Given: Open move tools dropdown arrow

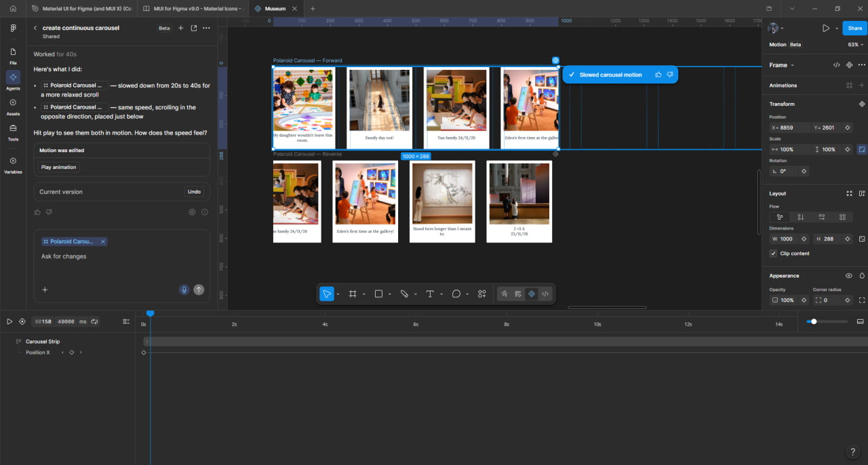Looking at the screenshot, I should 338,294.
